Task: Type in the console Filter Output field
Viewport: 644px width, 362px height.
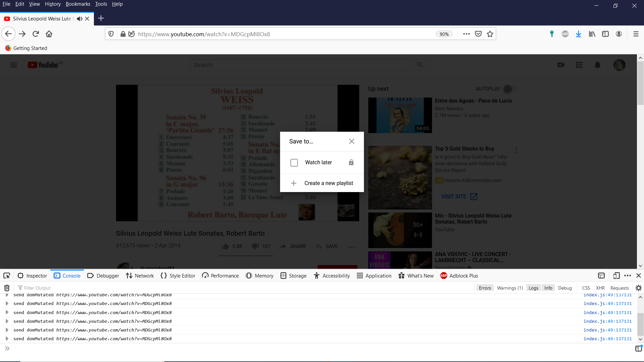Action: (245, 288)
